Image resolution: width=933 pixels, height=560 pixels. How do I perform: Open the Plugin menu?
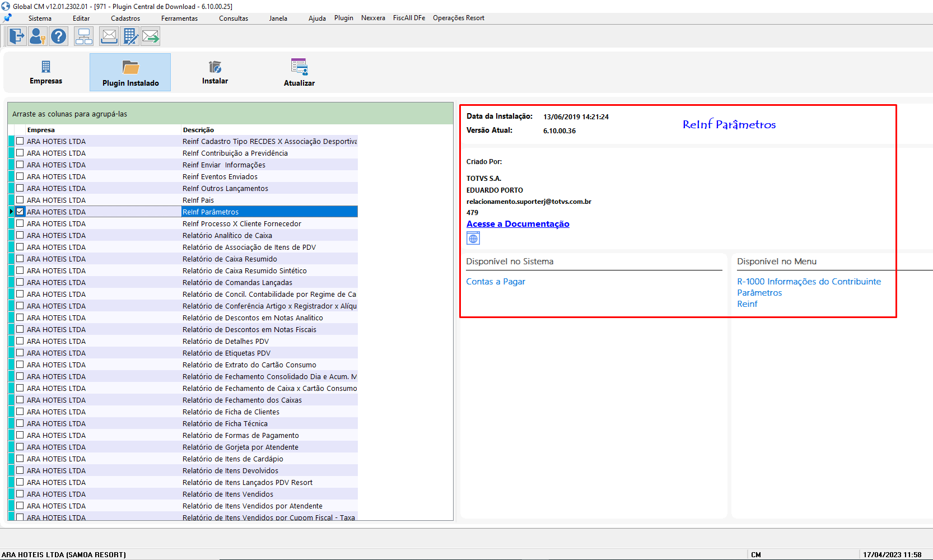pos(344,18)
